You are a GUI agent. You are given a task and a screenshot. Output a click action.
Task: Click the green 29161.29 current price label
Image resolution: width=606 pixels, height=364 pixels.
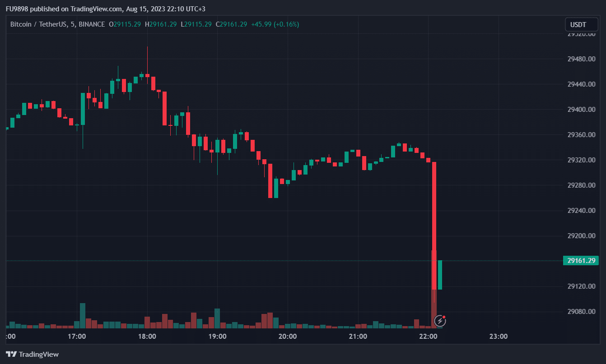(581, 260)
